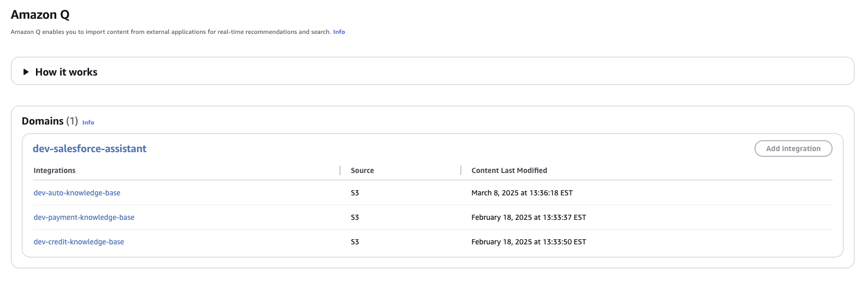Screen dimensions: 868x285
Task: Click the Integrations column header
Action: click(55, 170)
